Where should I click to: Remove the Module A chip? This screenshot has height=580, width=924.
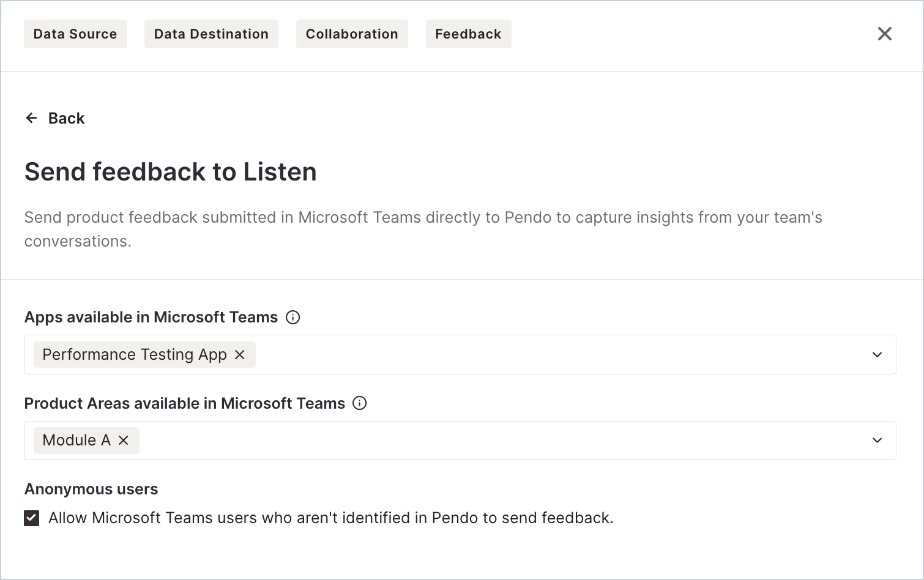pyautogui.click(x=124, y=441)
